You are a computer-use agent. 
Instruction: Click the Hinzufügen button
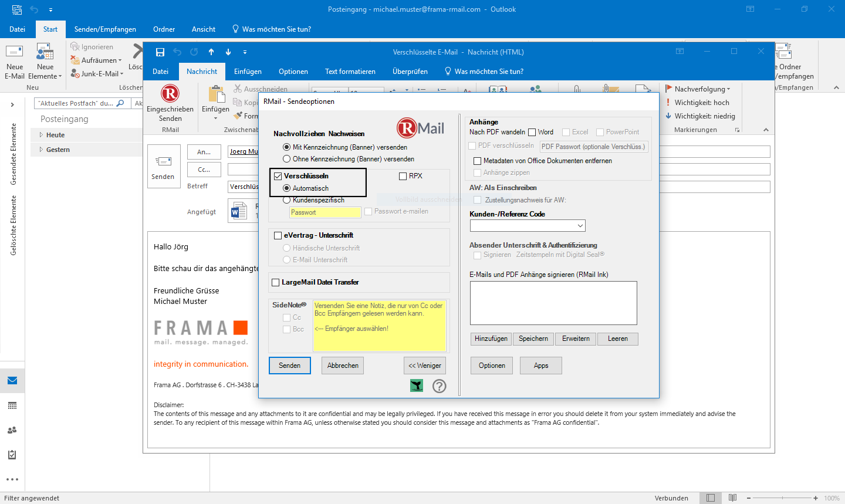pyautogui.click(x=491, y=339)
